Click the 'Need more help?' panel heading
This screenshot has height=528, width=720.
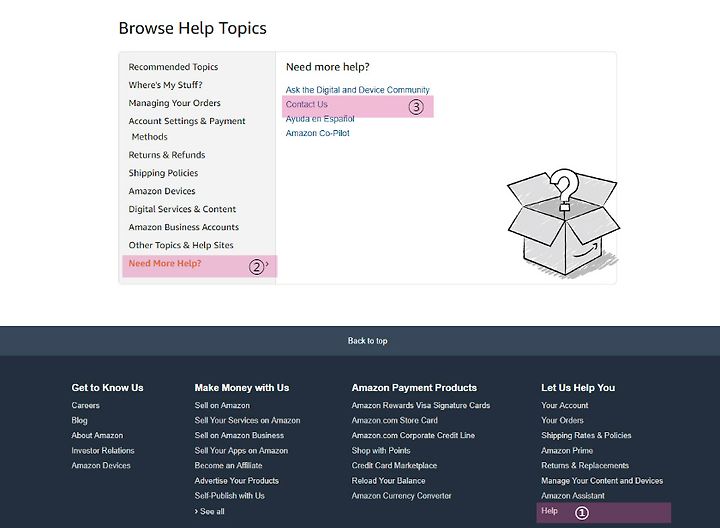[327, 67]
